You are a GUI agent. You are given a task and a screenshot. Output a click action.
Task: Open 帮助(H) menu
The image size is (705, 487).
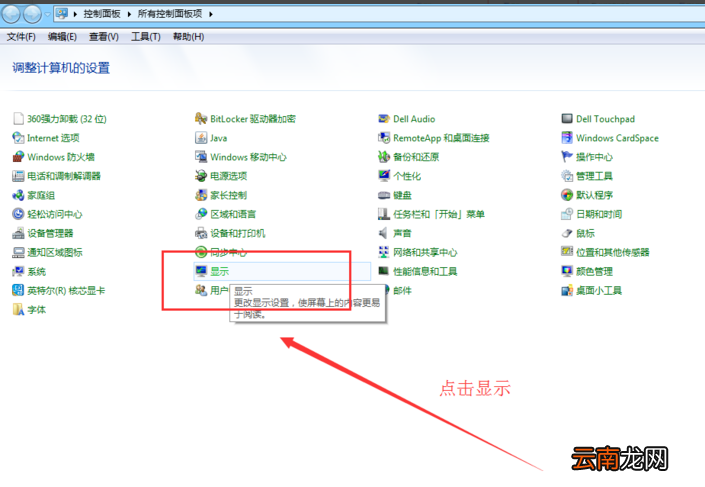pyautogui.click(x=188, y=37)
